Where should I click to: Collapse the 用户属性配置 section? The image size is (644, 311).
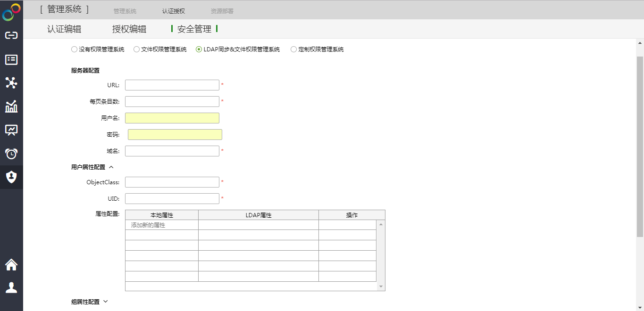click(x=111, y=167)
